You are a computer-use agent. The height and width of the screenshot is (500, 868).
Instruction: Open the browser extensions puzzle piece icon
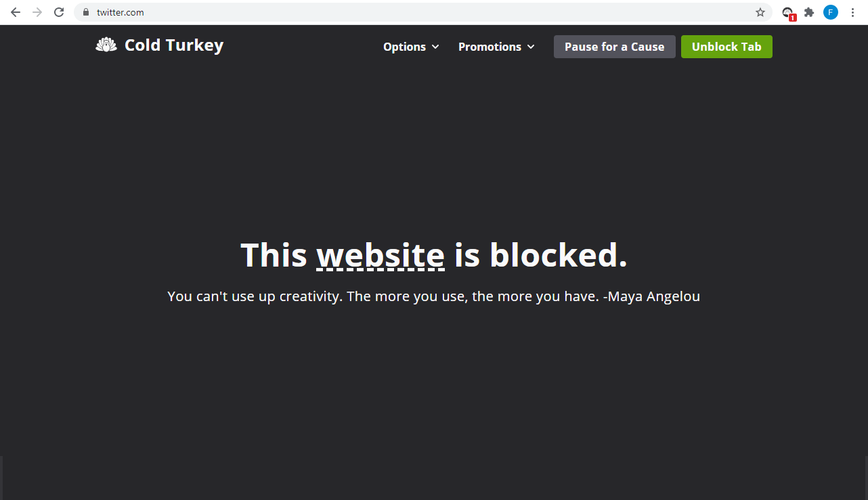(x=809, y=12)
